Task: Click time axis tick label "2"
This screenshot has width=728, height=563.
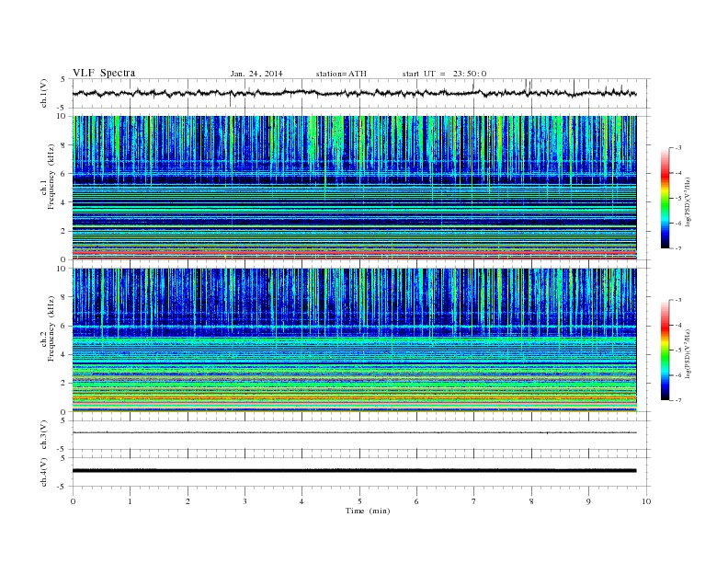Action: [x=188, y=501]
